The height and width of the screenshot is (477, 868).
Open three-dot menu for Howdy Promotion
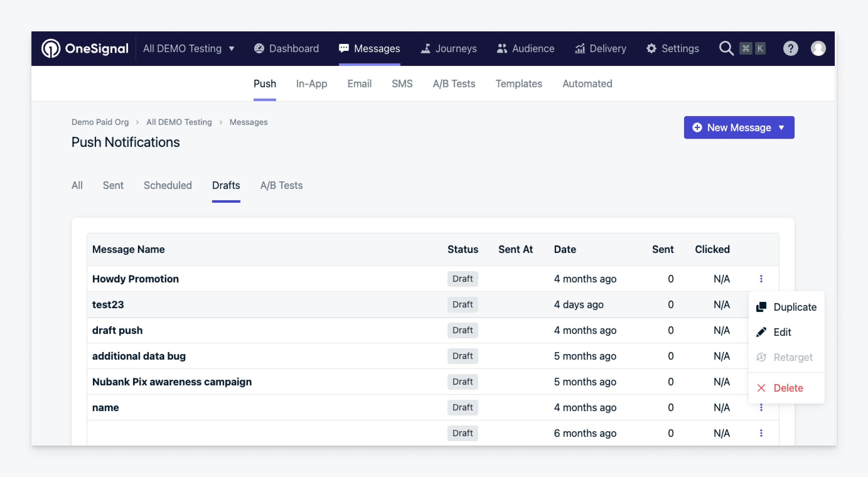[761, 279]
